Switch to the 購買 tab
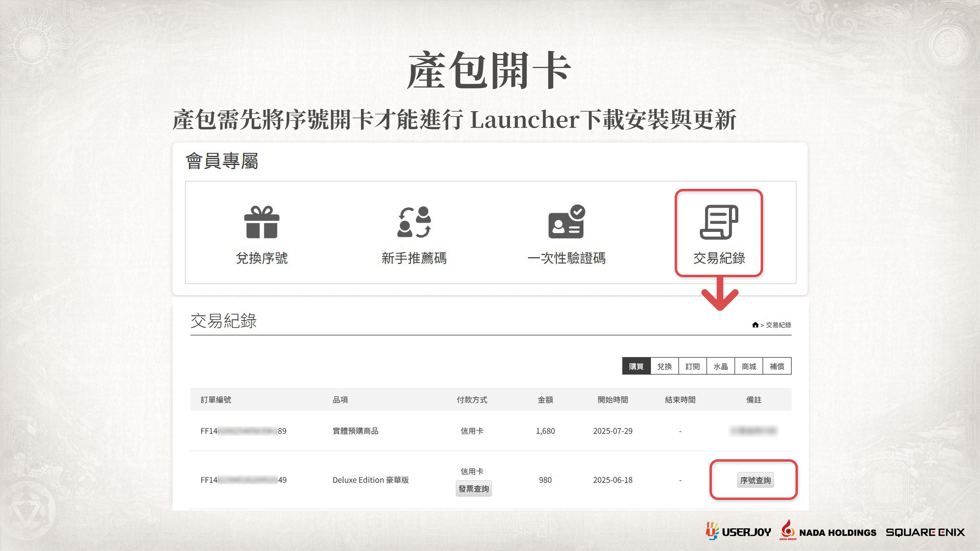 [636, 366]
